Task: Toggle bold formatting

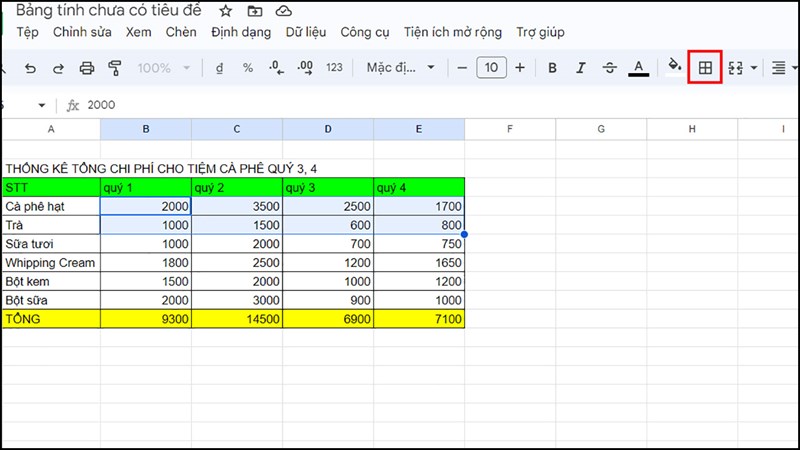Action: click(x=552, y=68)
